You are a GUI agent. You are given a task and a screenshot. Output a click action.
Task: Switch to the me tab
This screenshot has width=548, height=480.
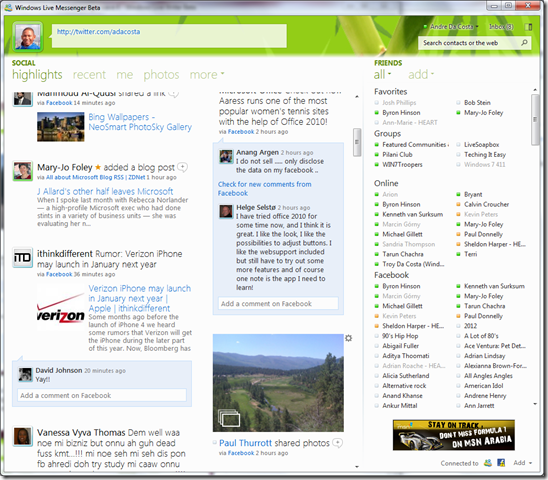tap(125, 74)
